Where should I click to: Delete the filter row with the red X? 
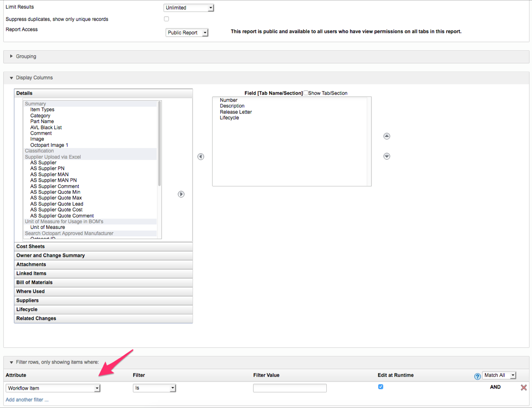(x=524, y=387)
